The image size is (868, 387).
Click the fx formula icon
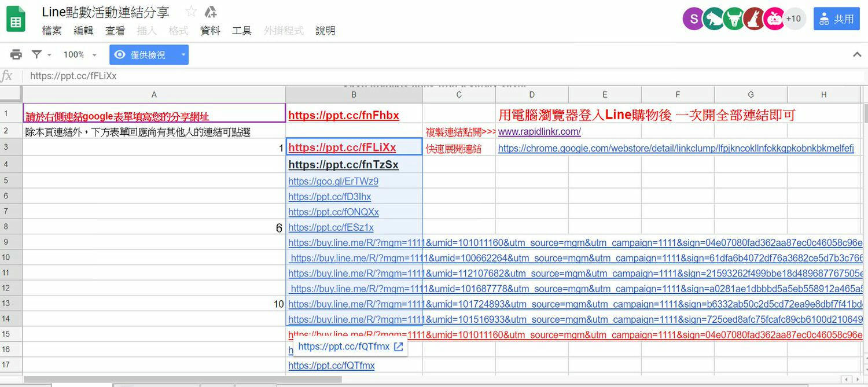pyautogui.click(x=7, y=76)
